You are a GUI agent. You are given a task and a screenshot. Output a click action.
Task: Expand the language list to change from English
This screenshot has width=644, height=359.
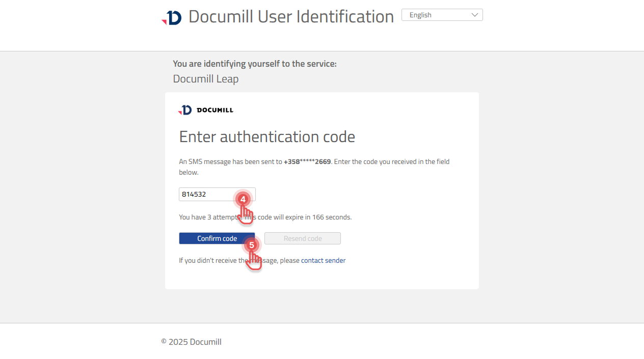pos(442,15)
